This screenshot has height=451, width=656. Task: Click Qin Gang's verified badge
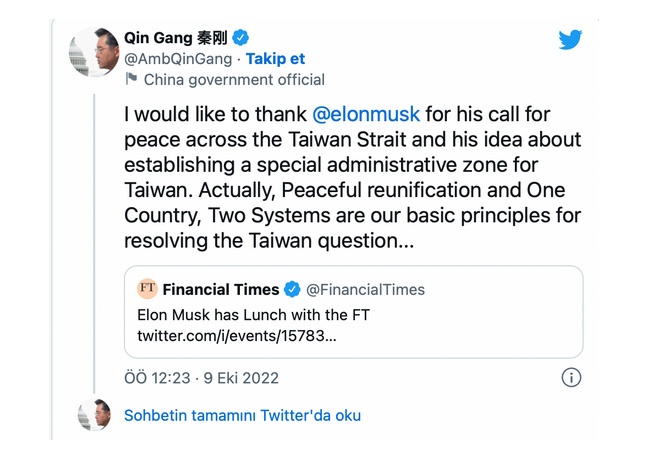241,38
